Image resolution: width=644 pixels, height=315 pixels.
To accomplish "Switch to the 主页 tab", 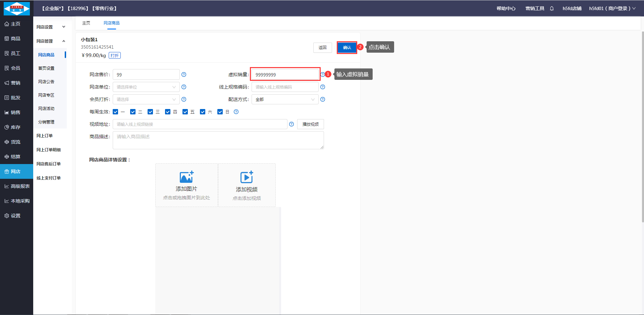I will click(x=86, y=23).
